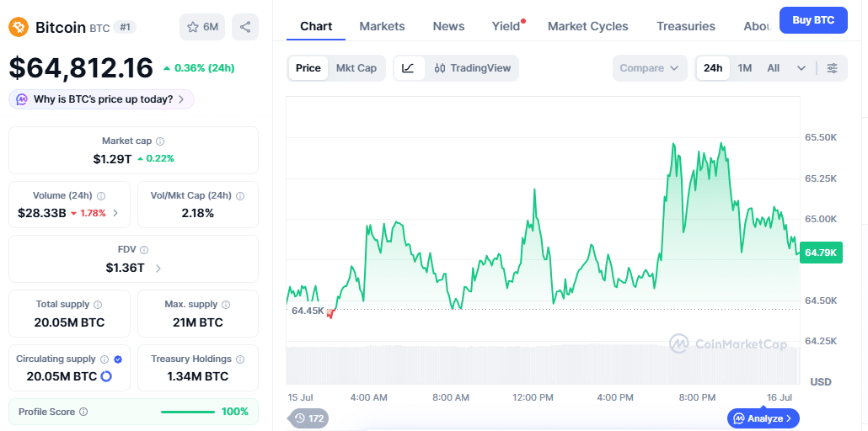Image resolution: width=868 pixels, height=431 pixels.
Task: Open Market cap info icon
Action: pos(160,141)
